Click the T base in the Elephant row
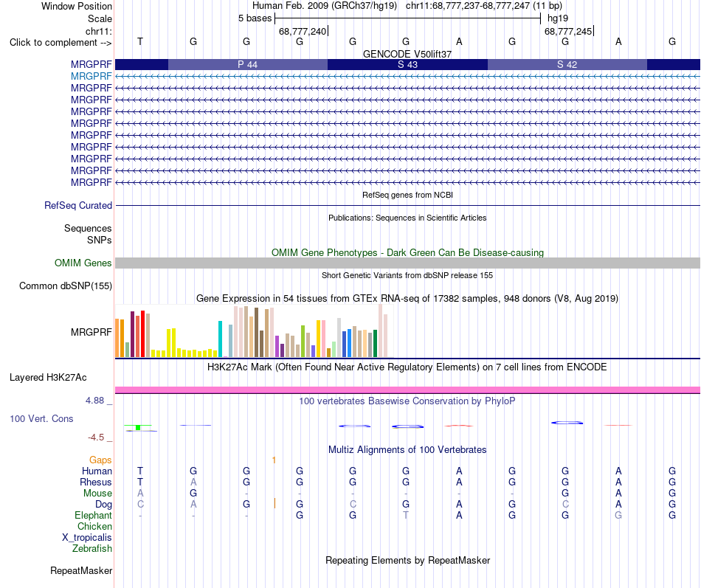 point(406,516)
